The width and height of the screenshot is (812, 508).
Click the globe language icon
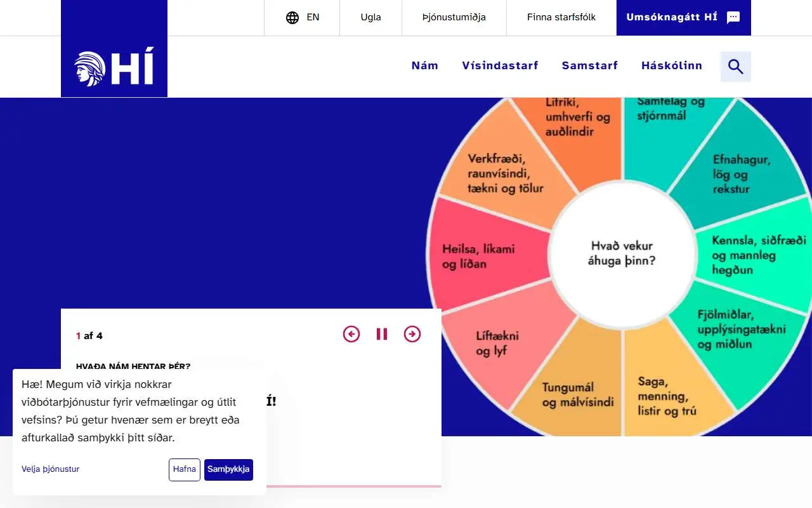pos(292,18)
